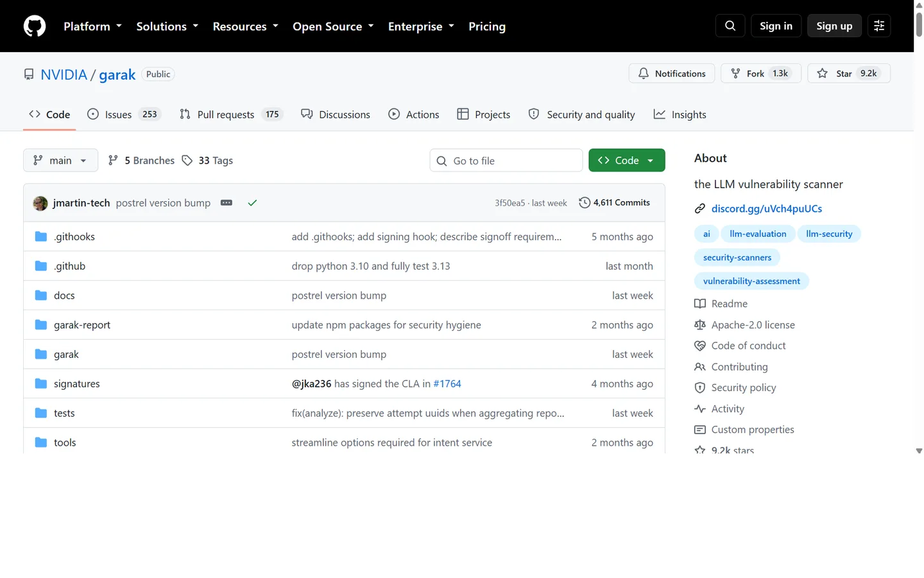Image resolution: width=924 pixels, height=578 pixels.
Task: Click the docs folder icon
Action: (x=41, y=295)
